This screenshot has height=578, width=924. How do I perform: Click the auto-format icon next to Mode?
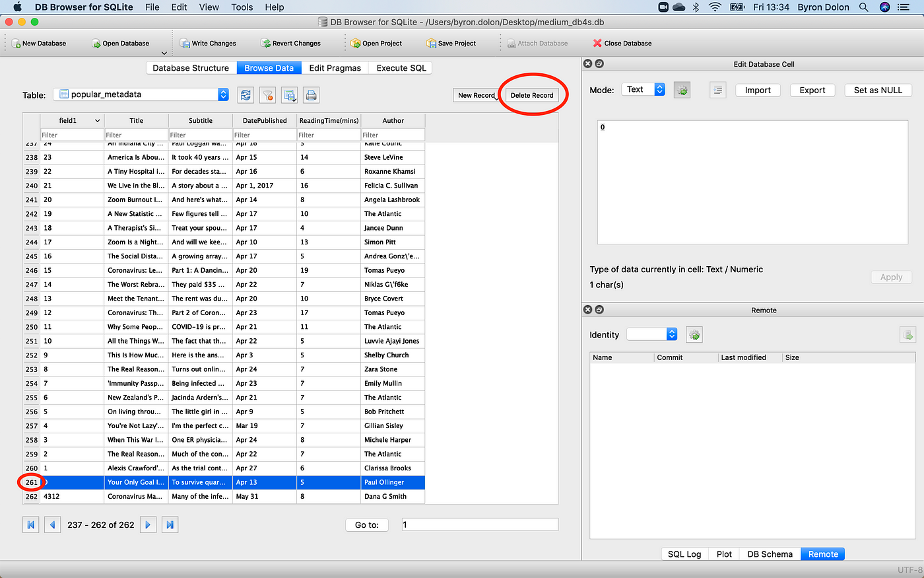[x=682, y=90]
